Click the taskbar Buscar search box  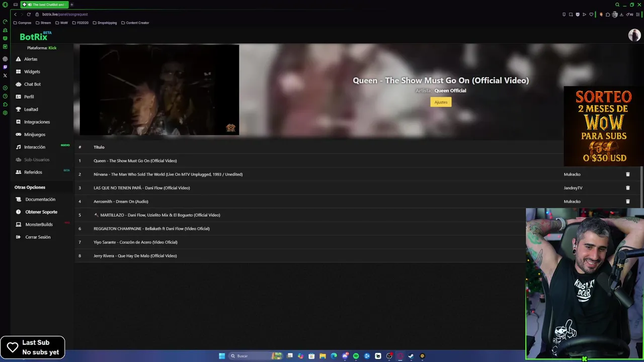pyautogui.click(x=256, y=356)
